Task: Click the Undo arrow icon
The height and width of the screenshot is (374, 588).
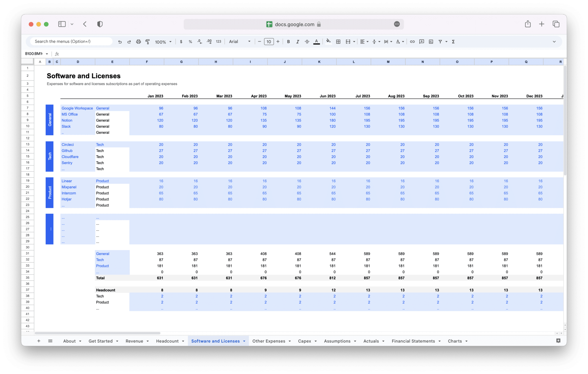Action: pyautogui.click(x=120, y=42)
